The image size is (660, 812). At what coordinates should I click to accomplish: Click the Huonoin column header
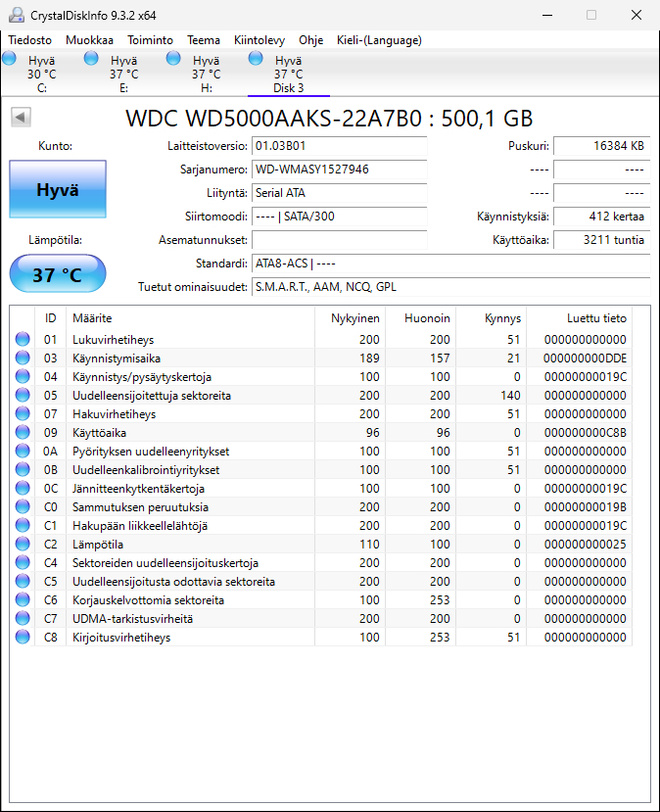tap(421, 318)
